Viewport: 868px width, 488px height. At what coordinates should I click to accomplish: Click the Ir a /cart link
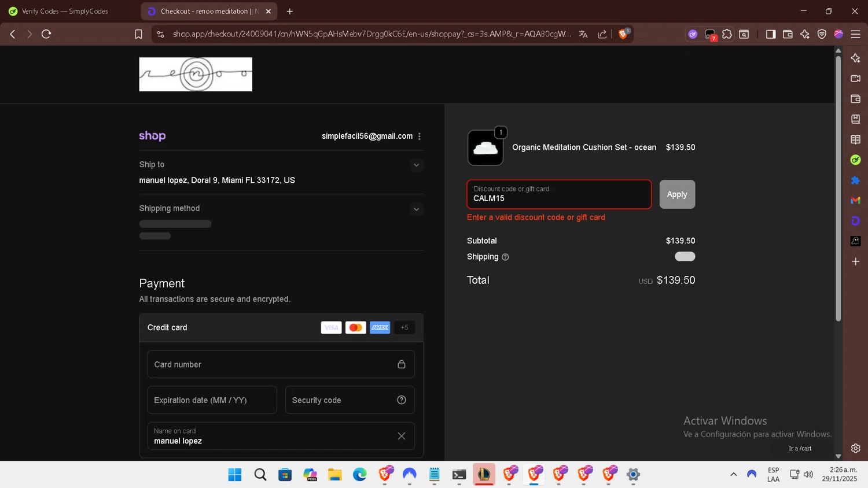point(800,449)
